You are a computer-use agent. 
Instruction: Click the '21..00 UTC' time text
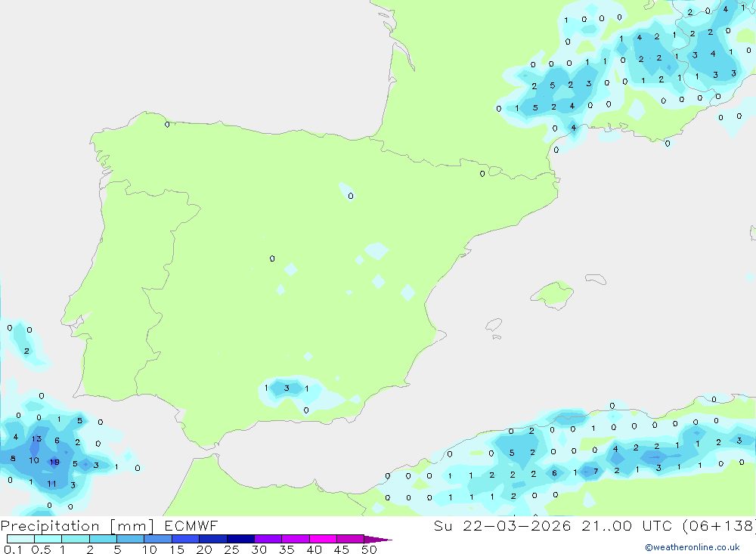(626, 525)
